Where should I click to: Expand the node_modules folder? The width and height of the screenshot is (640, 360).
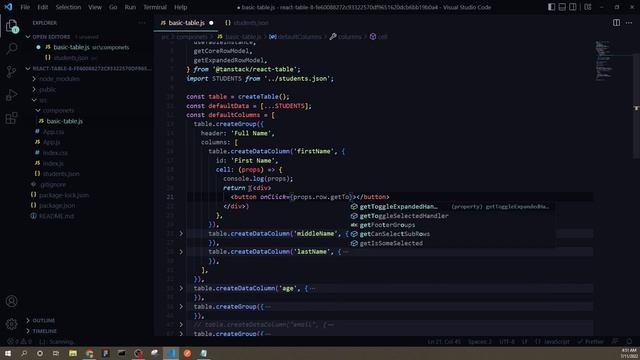(34, 79)
